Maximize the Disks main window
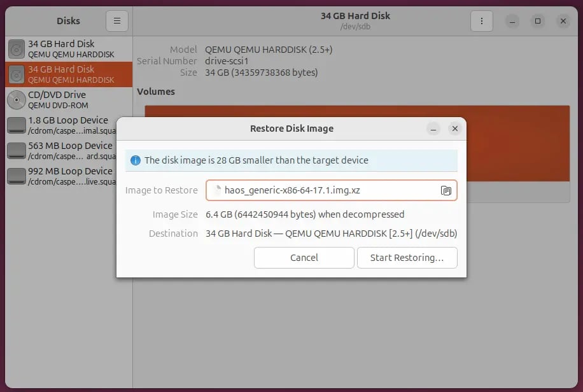The width and height of the screenshot is (583, 392). tap(538, 21)
